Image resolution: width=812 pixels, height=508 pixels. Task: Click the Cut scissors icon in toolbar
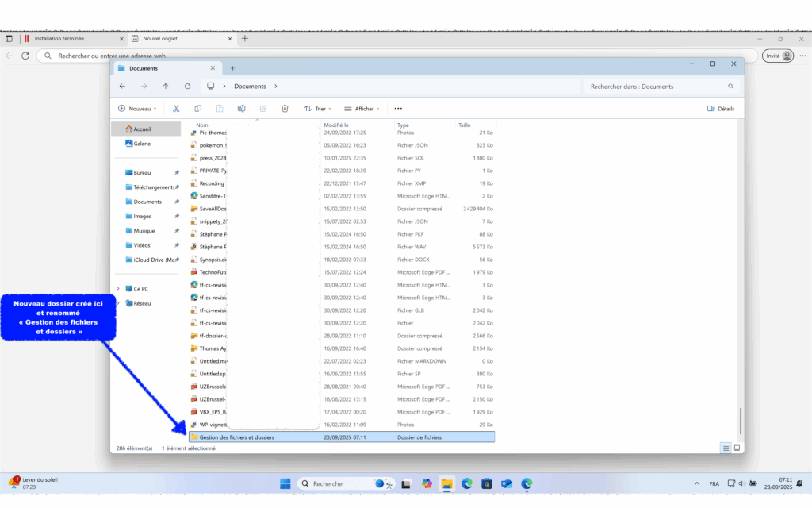175,109
